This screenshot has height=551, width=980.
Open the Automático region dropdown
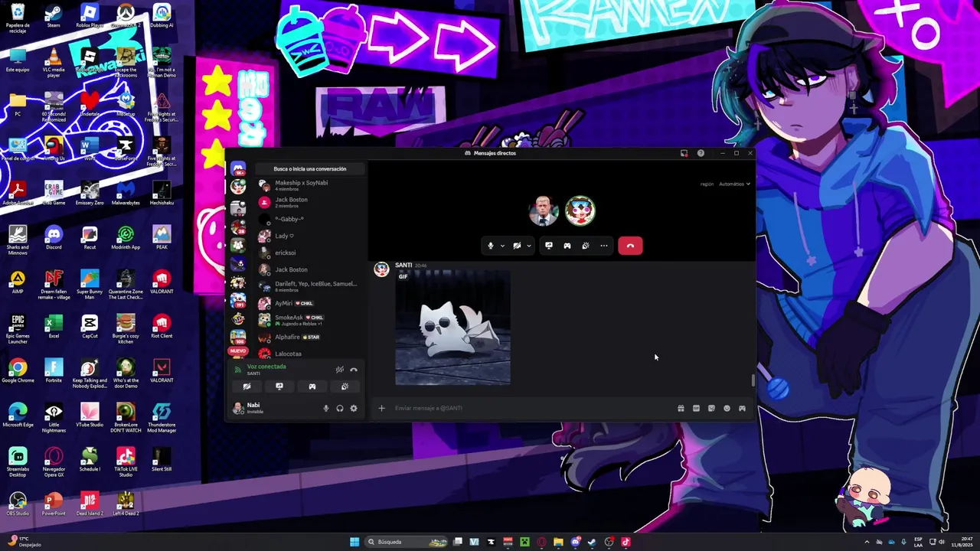pyautogui.click(x=734, y=184)
